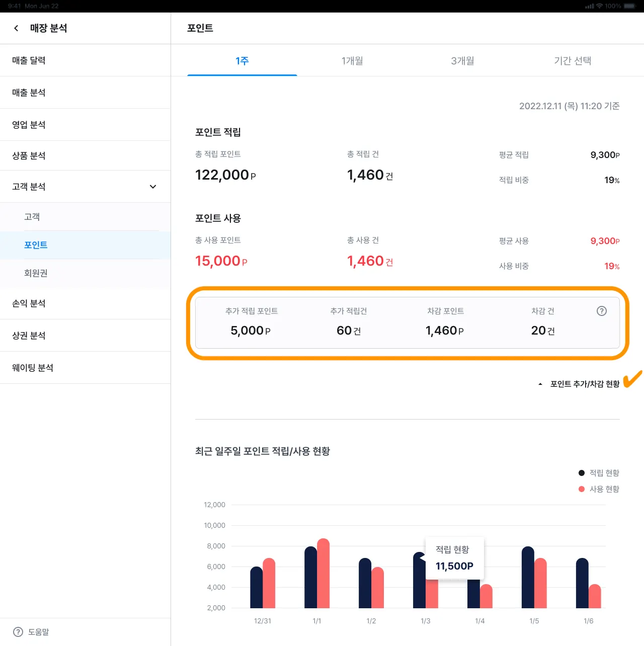Open 상권 분석 in the sidebar
The image size is (644, 646).
[x=85, y=336]
